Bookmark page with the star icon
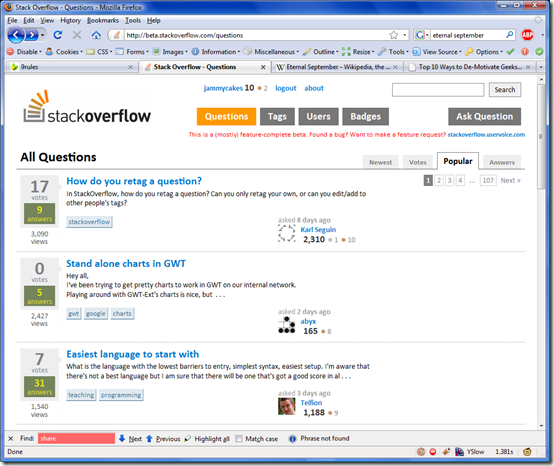 tap(393, 35)
